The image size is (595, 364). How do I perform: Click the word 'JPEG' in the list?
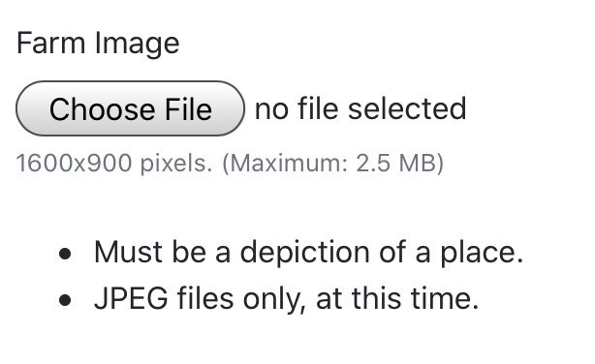[131, 299]
